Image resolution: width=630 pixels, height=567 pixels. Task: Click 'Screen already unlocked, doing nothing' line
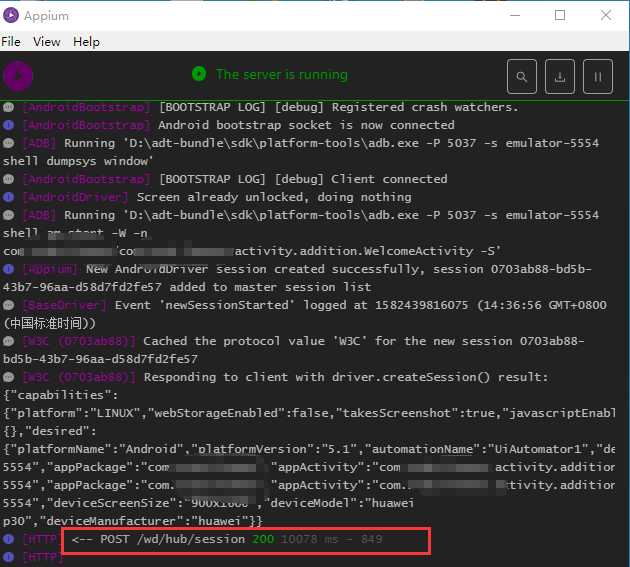point(274,197)
